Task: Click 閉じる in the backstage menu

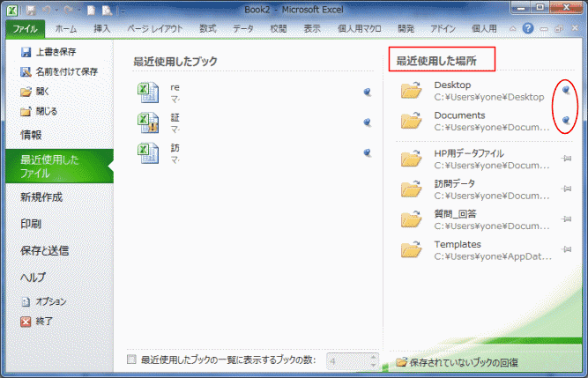Action: 39,111
